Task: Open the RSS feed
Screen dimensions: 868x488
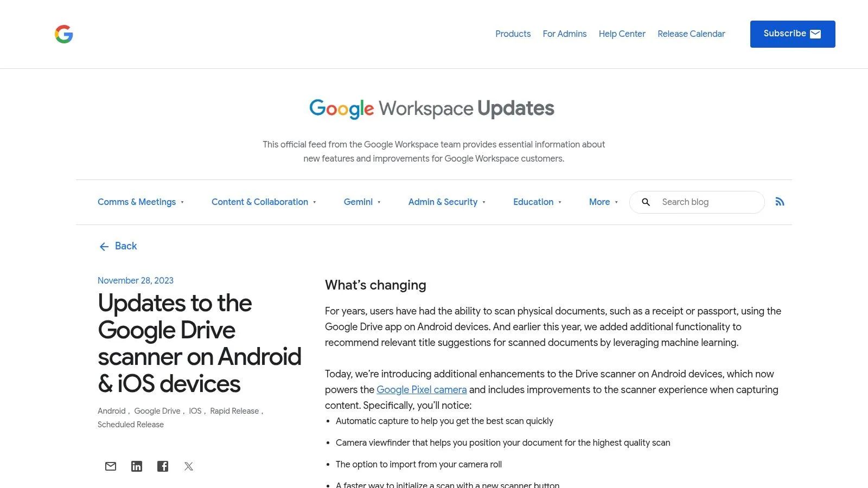Action: pyautogui.click(x=780, y=202)
